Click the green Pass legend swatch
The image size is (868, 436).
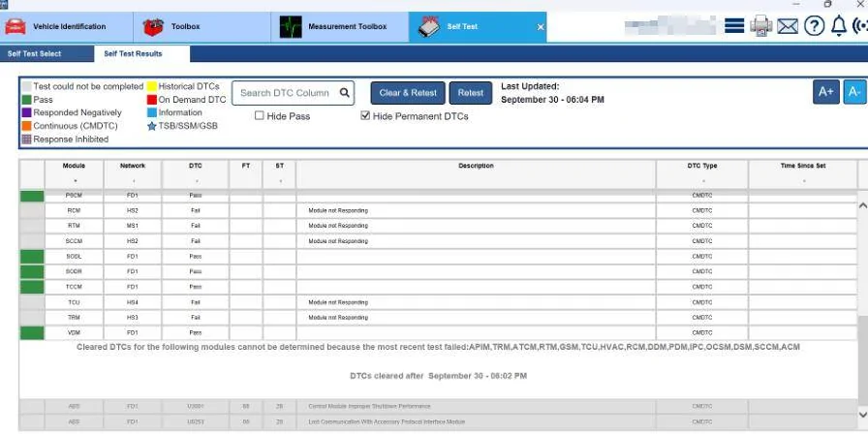pyautogui.click(x=26, y=100)
